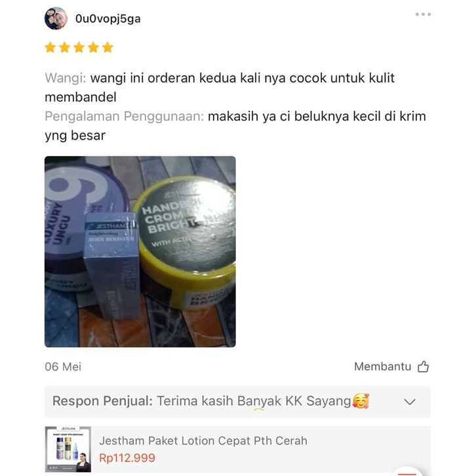Tap the second rating star
The height and width of the screenshot is (476, 476).
pos(64,47)
